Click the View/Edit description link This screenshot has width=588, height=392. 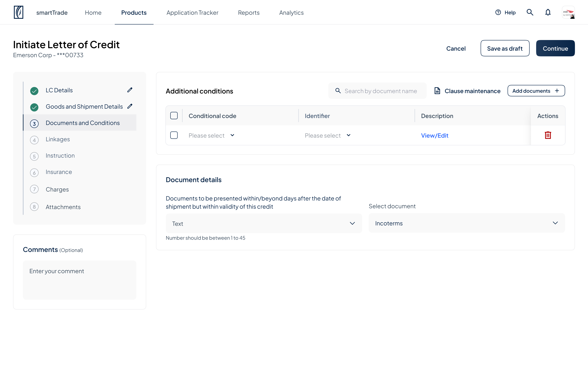point(435,136)
